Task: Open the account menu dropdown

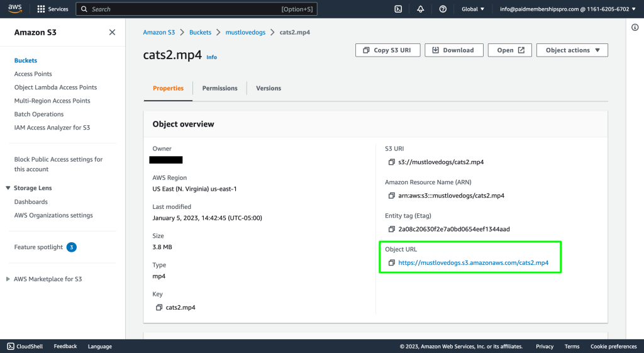Action: tap(568, 9)
